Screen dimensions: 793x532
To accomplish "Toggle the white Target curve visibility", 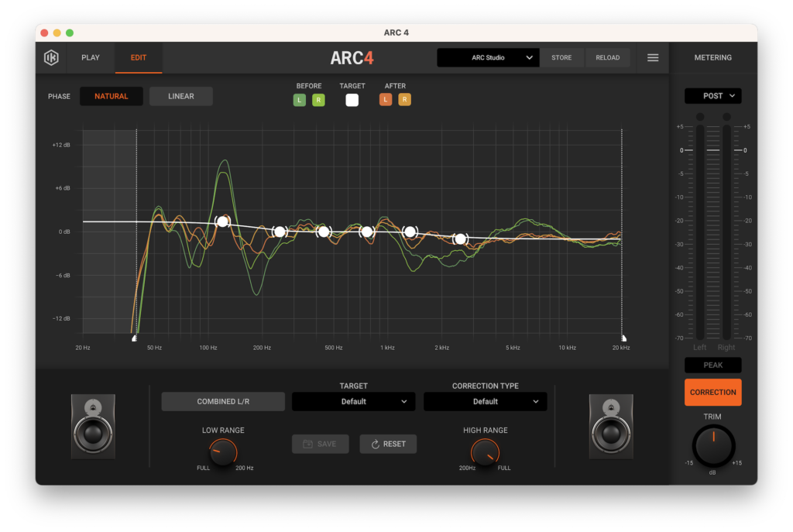I will point(352,100).
